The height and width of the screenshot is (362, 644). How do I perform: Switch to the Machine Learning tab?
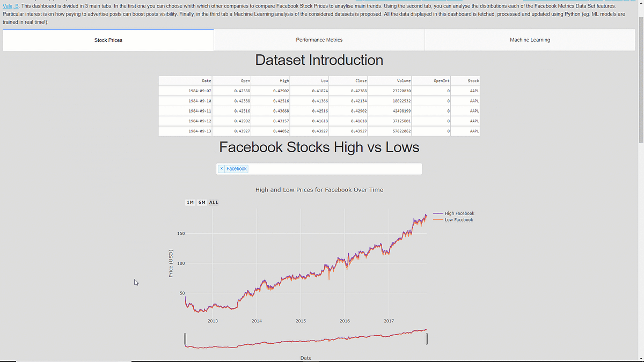tap(529, 40)
